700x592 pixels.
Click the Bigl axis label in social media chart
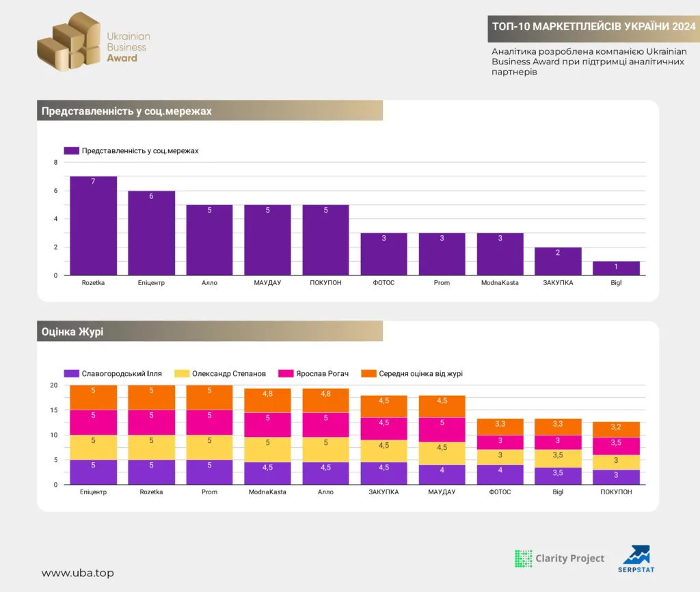[x=616, y=282]
